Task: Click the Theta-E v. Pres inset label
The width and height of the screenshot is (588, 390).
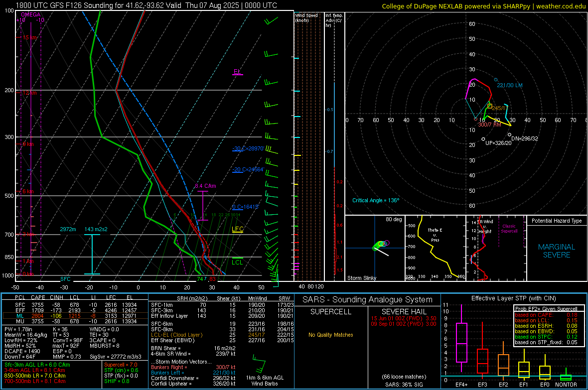Action: 435,235
